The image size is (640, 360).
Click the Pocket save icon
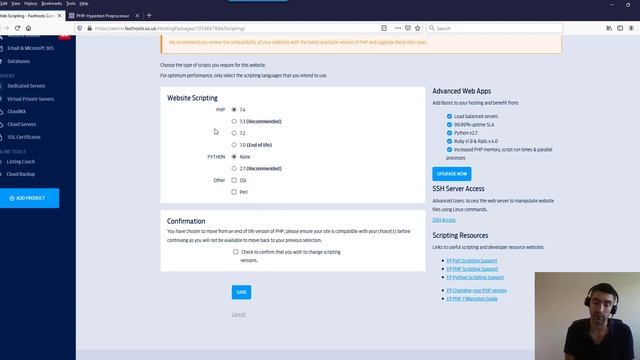[408, 28]
